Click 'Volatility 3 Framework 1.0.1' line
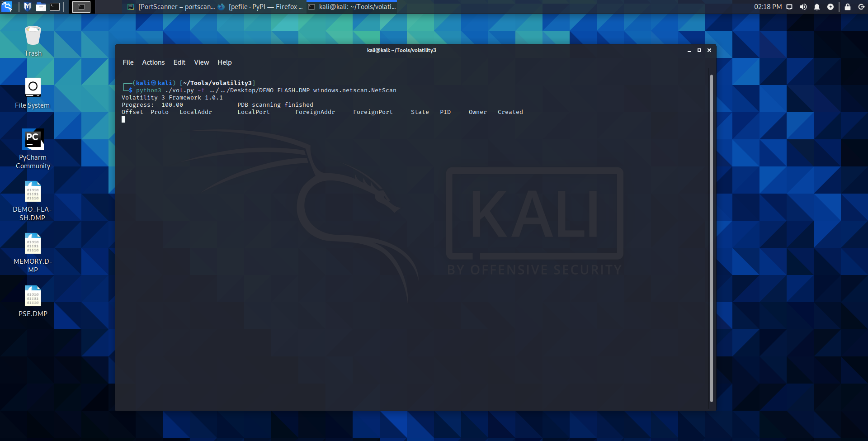This screenshot has height=441, width=868. coord(172,98)
